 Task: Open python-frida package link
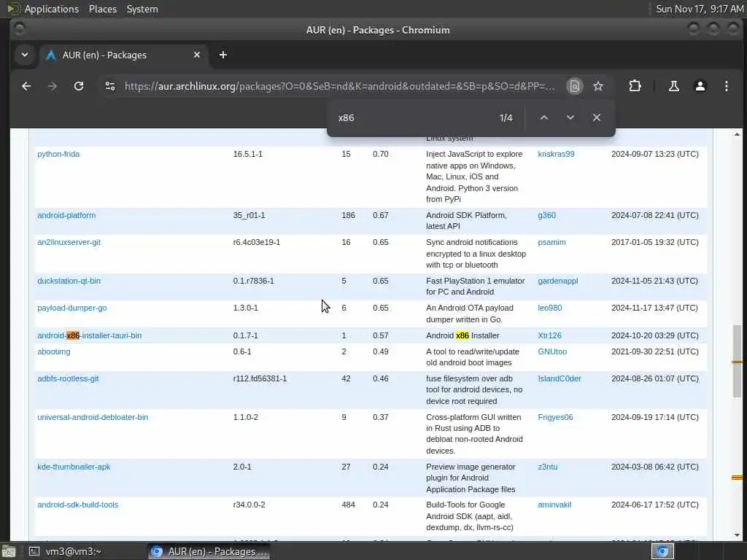[x=58, y=154]
